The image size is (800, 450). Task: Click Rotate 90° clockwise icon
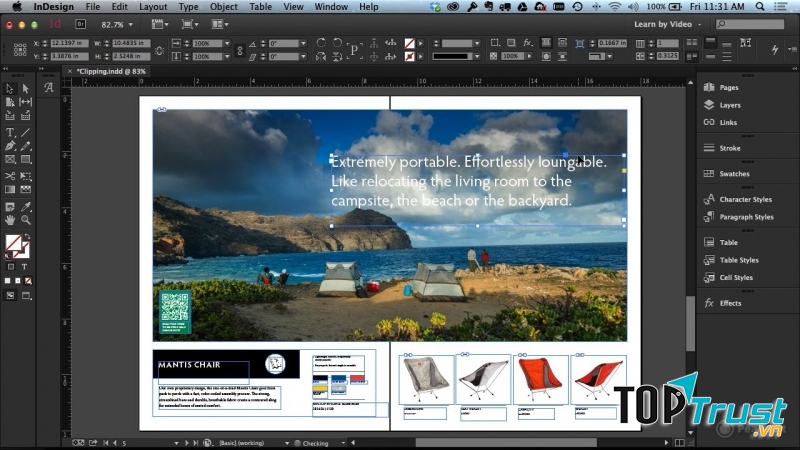321,42
